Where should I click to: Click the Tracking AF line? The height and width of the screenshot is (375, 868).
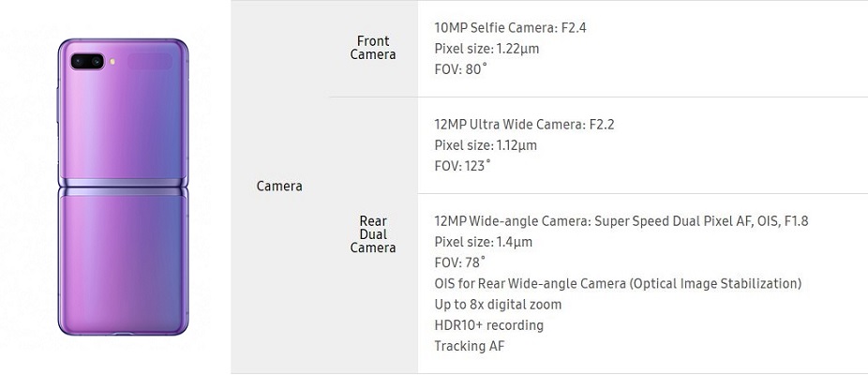[470, 346]
